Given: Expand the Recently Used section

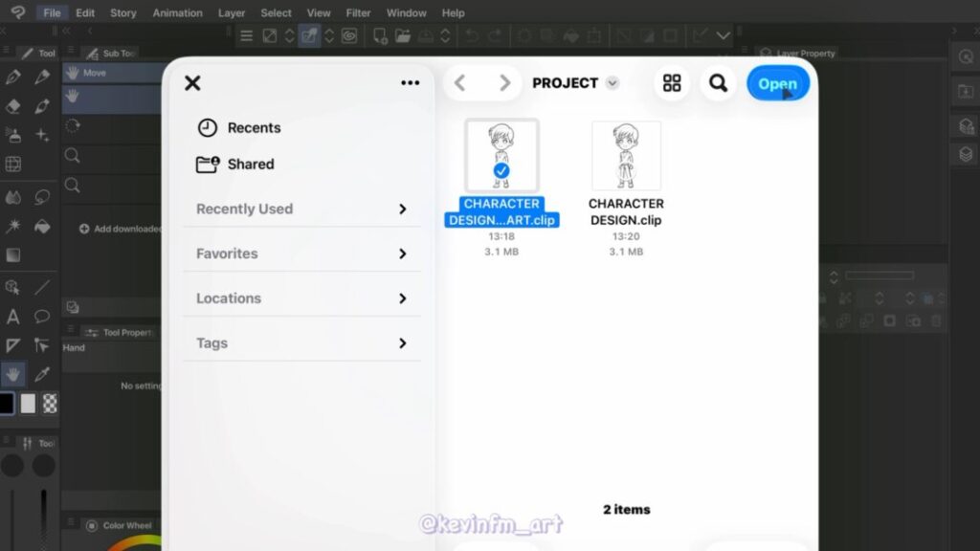Looking at the screenshot, I should [301, 209].
